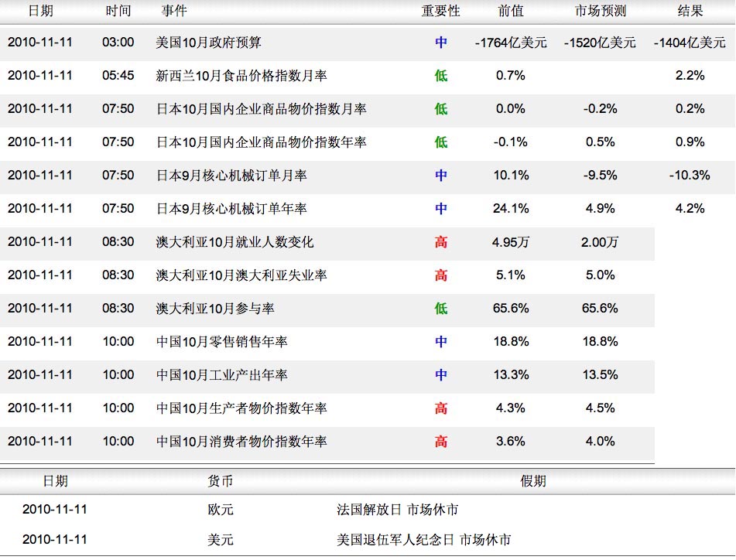
Task: Select the 日本9月核心机械订单月率 event
Action: pos(231,176)
